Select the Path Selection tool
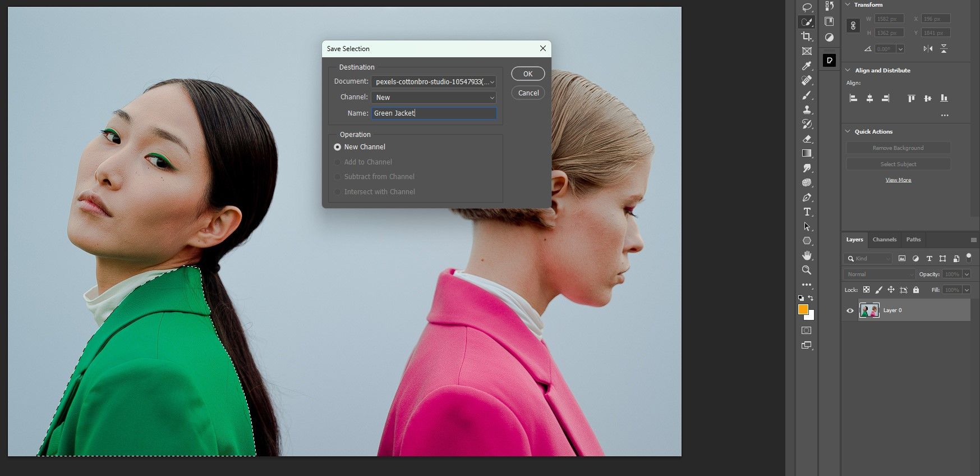Viewport: 980px width, 476px height. (807, 226)
